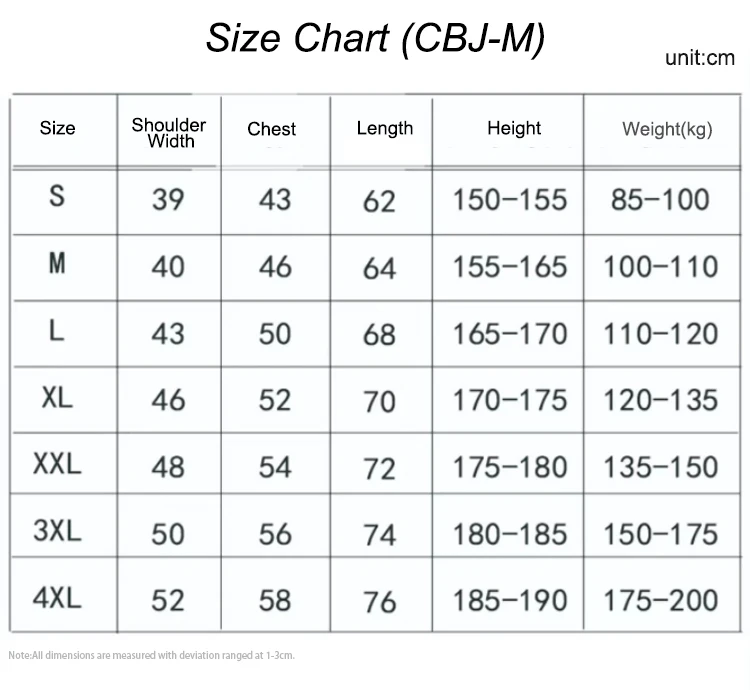Viewport: 750px width, 690px height.
Task: Click the M size row label
Action: (x=57, y=265)
